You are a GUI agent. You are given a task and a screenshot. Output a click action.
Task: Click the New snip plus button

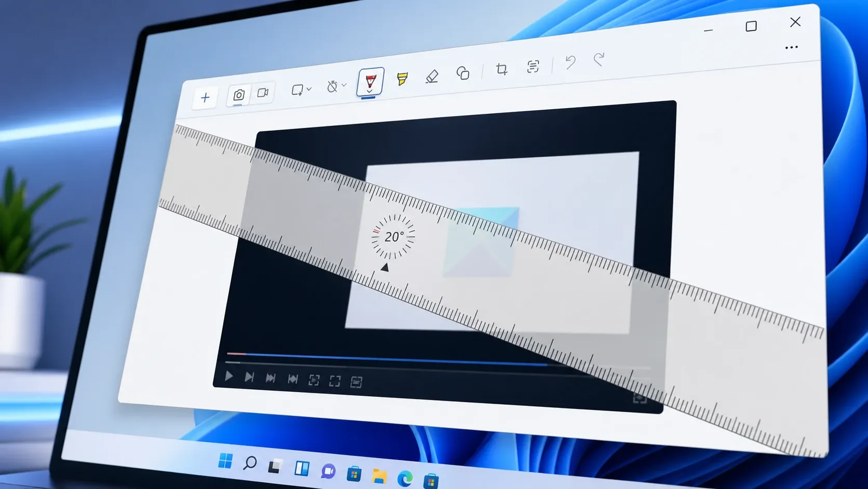205,98
